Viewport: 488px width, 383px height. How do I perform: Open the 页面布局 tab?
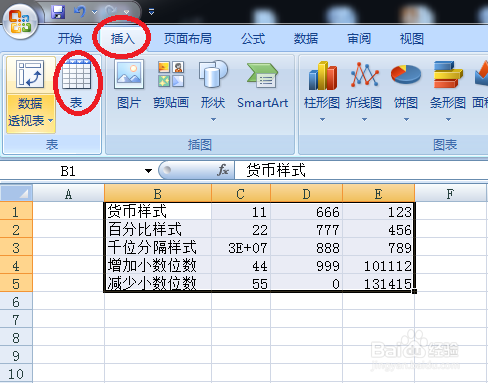[188, 39]
